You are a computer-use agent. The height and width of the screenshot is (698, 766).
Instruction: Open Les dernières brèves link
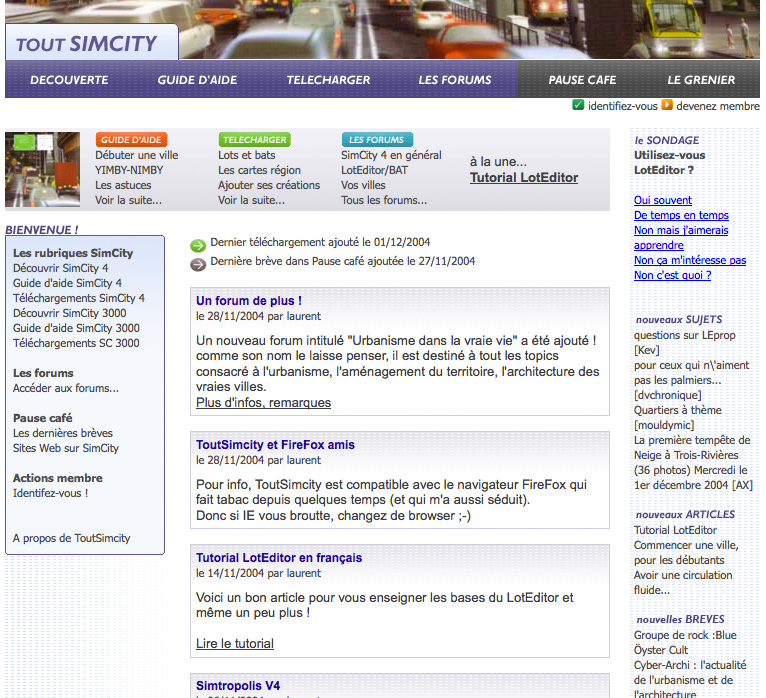coord(63,433)
